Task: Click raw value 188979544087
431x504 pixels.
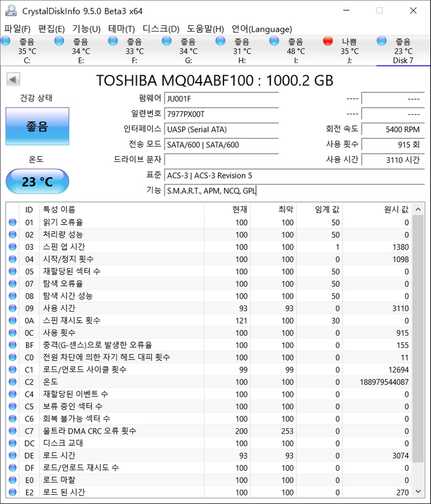Action: 384,382
